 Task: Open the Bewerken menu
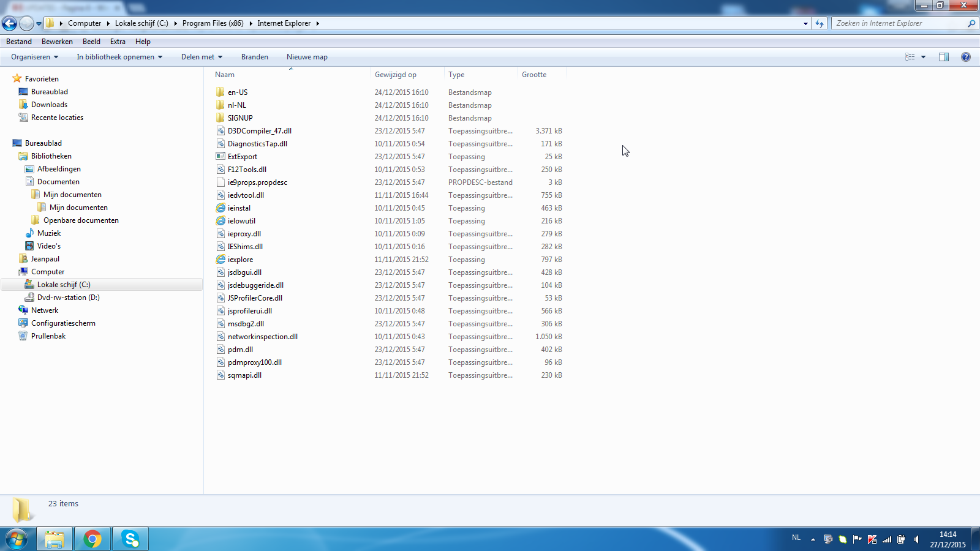[57, 42]
